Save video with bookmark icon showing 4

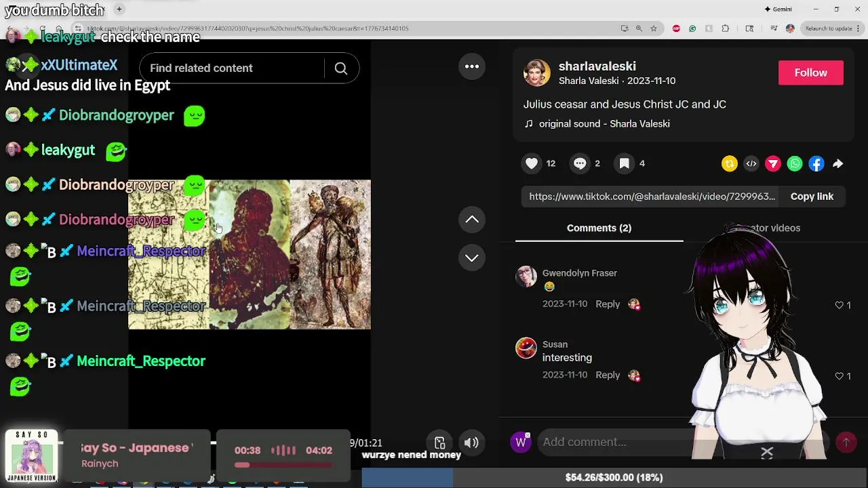coord(625,163)
